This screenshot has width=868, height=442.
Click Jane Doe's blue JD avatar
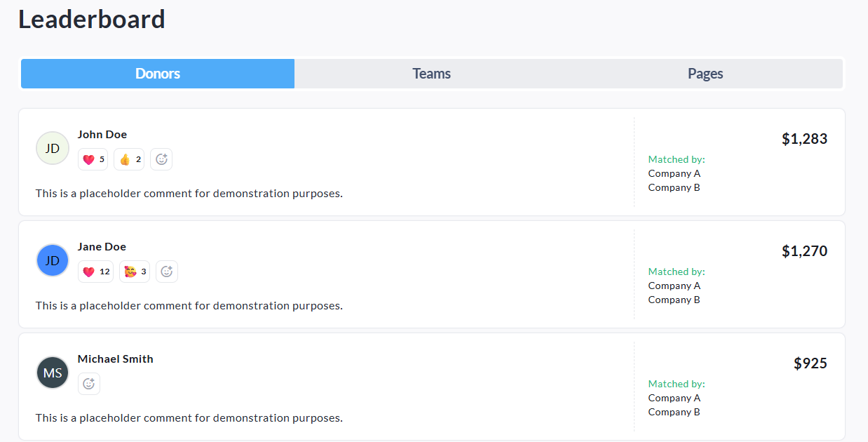click(x=53, y=260)
